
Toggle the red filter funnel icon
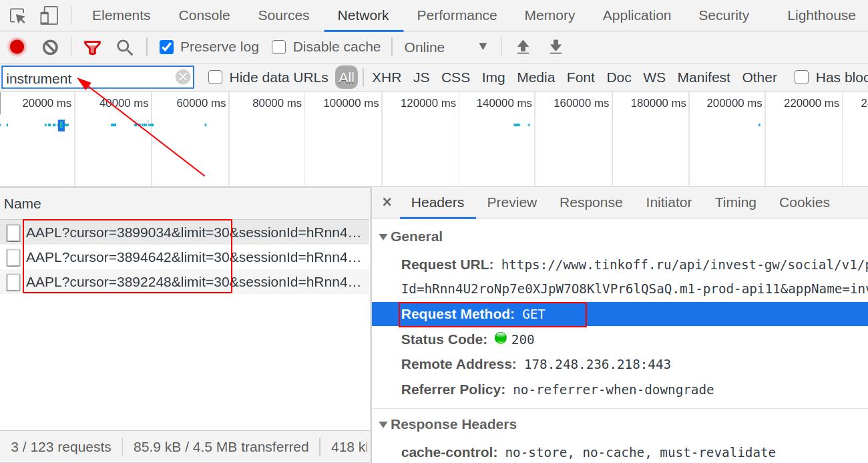(x=92, y=47)
